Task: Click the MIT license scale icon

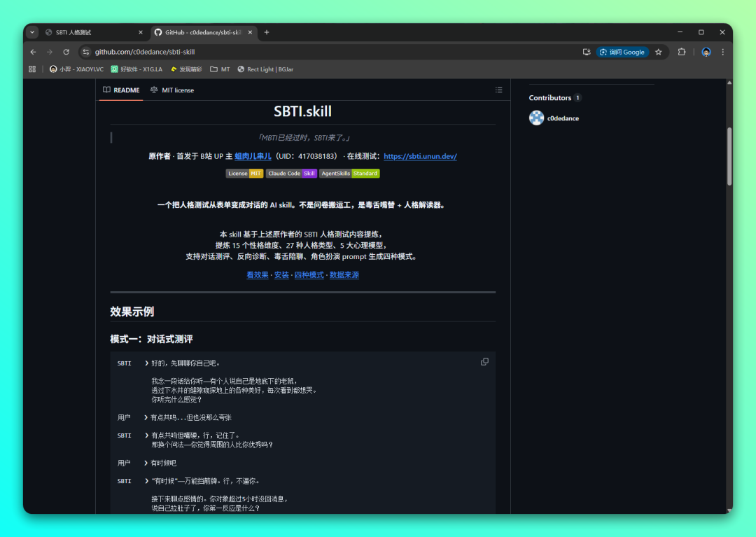Action: 154,90
